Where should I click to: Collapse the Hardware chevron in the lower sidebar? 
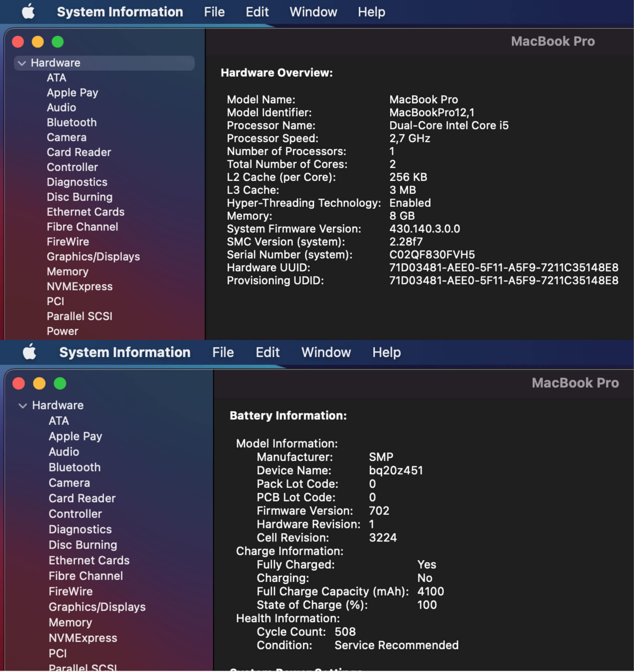tap(23, 406)
